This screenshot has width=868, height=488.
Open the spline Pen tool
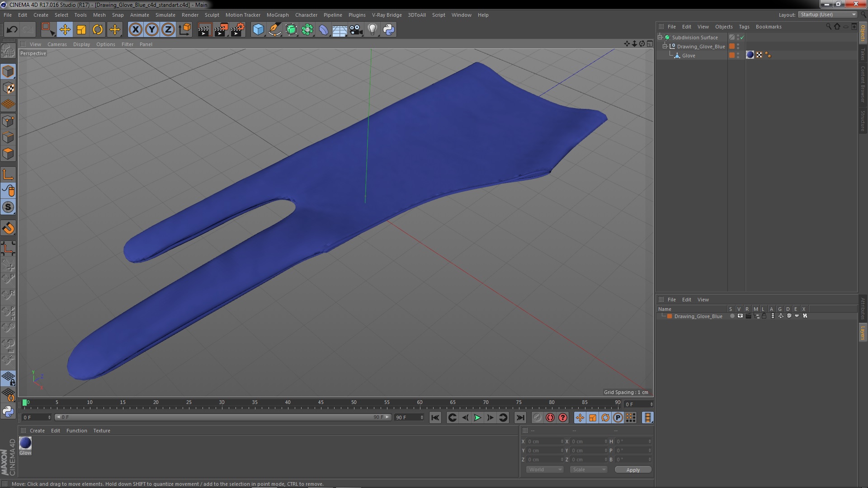tap(274, 30)
